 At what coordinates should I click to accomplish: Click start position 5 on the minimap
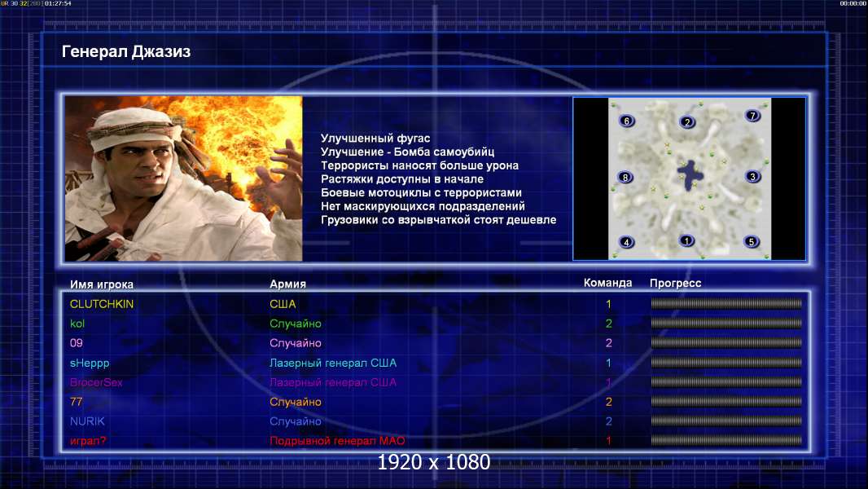(x=752, y=241)
